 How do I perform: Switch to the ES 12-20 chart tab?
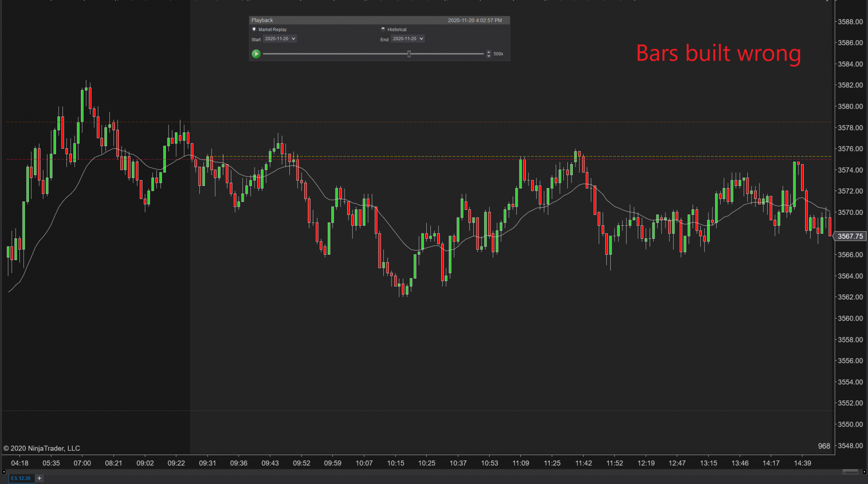21,478
